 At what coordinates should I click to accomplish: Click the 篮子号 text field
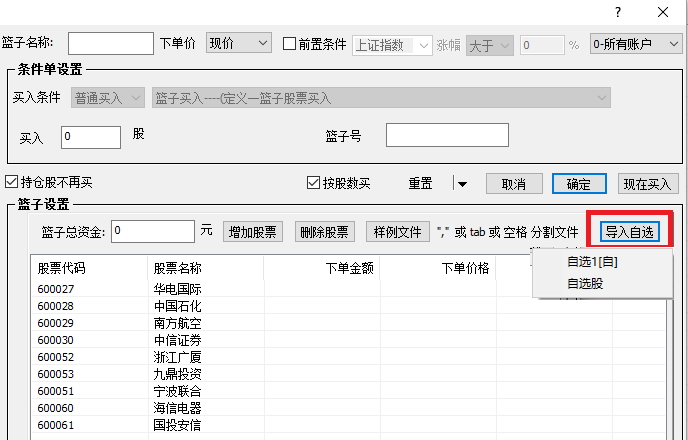tap(447, 135)
